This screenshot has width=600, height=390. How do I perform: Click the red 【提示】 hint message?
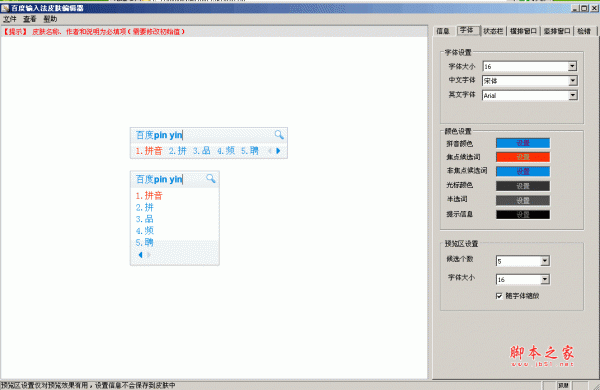(x=94, y=32)
